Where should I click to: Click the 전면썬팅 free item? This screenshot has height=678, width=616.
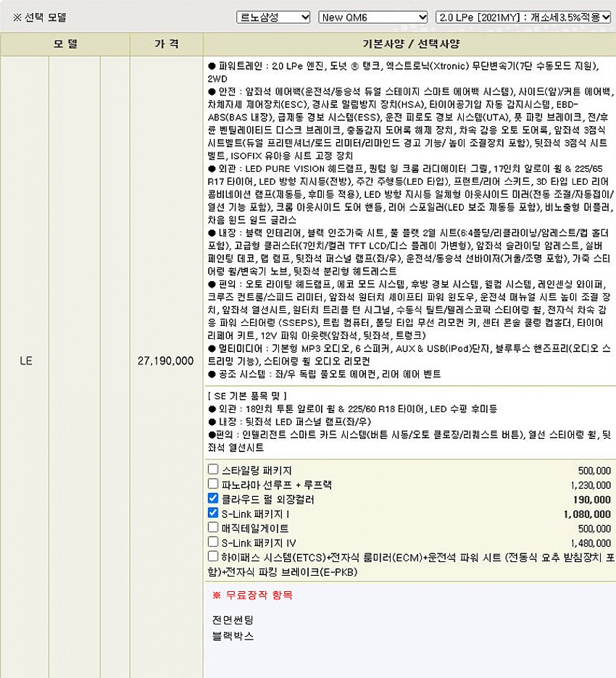233,620
